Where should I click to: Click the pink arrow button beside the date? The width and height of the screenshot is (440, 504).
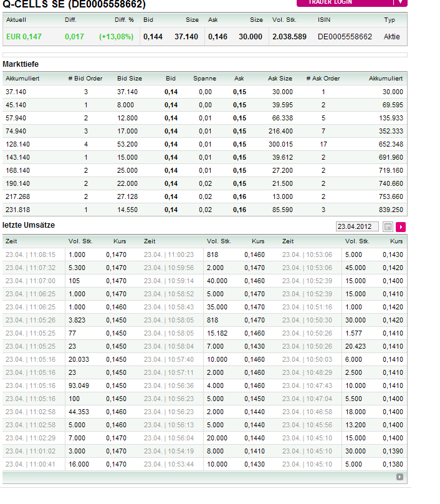(401, 226)
